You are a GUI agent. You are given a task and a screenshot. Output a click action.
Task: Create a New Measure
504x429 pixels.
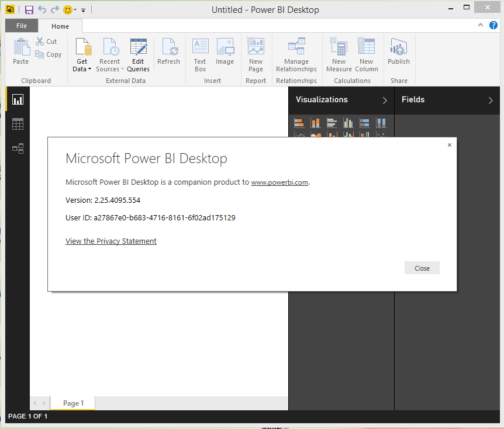339,54
